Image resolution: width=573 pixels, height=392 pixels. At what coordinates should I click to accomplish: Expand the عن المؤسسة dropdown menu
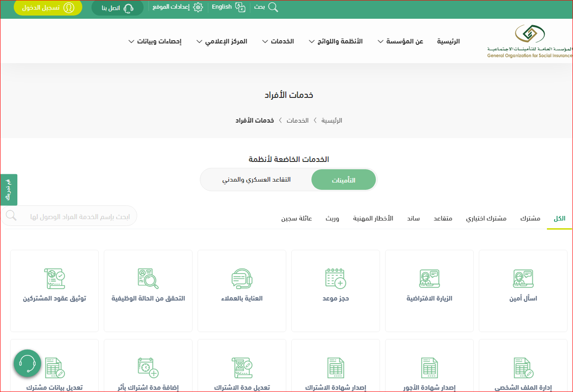tap(405, 42)
